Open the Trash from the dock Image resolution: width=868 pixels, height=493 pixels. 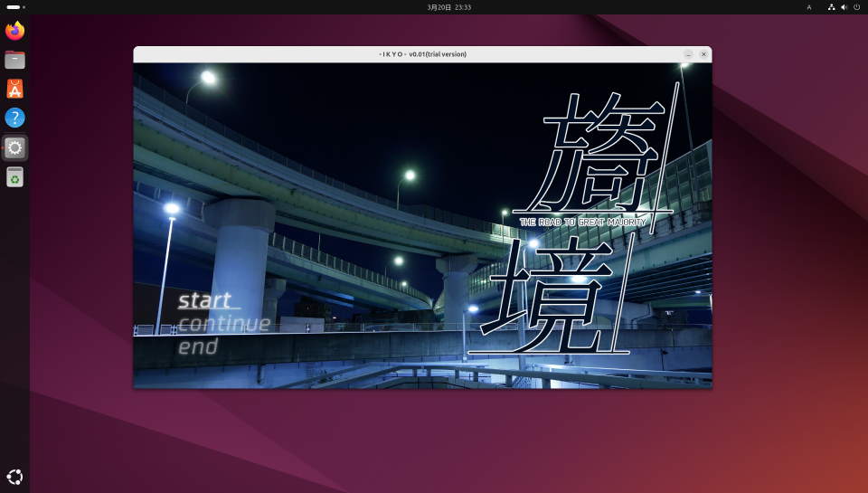pos(14,177)
